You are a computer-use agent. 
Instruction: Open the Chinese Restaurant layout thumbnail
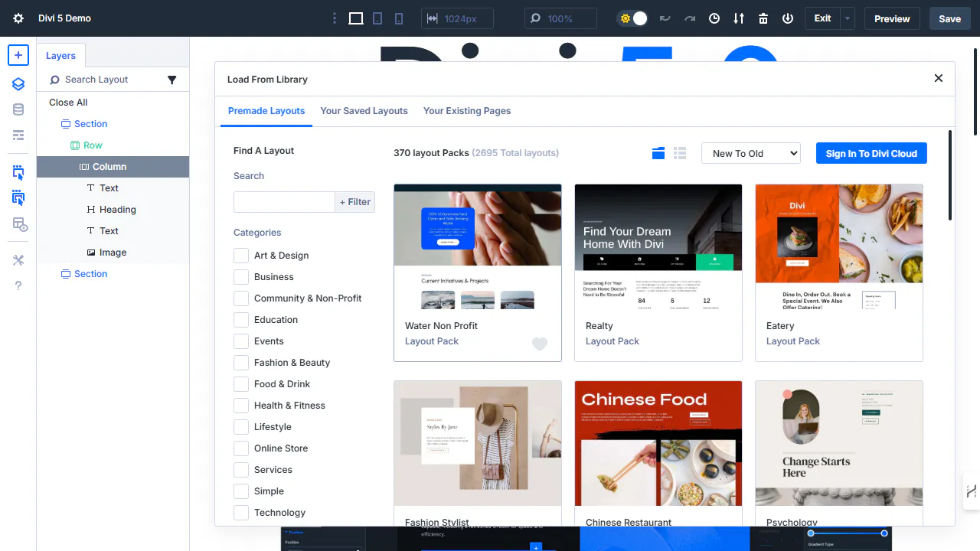click(658, 443)
